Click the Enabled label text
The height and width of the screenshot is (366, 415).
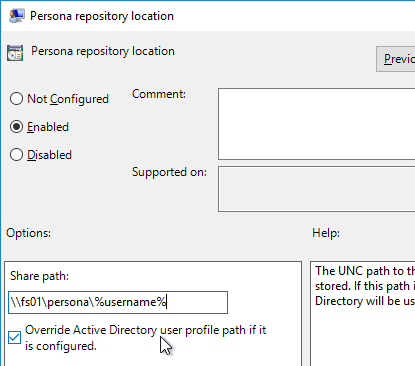(x=48, y=127)
